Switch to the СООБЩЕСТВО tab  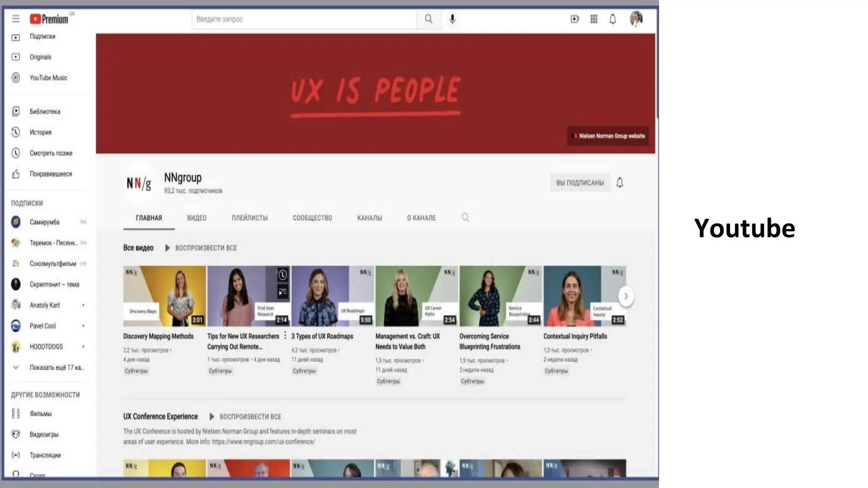coord(312,218)
